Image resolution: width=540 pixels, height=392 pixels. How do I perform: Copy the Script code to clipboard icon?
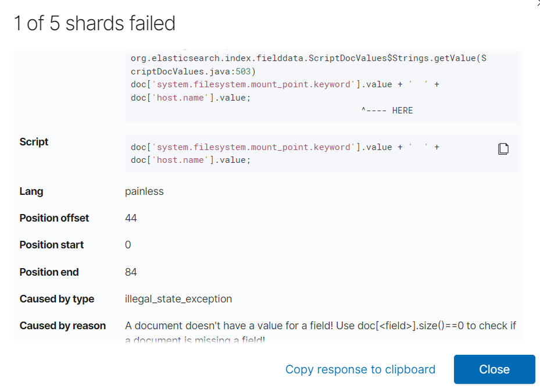[503, 149]
